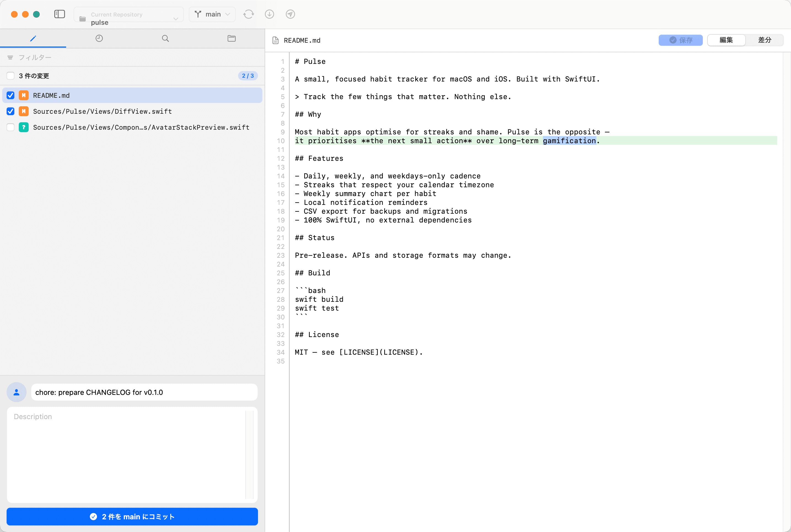Click the '# Pulse' heading line

(x=310, y=61)
